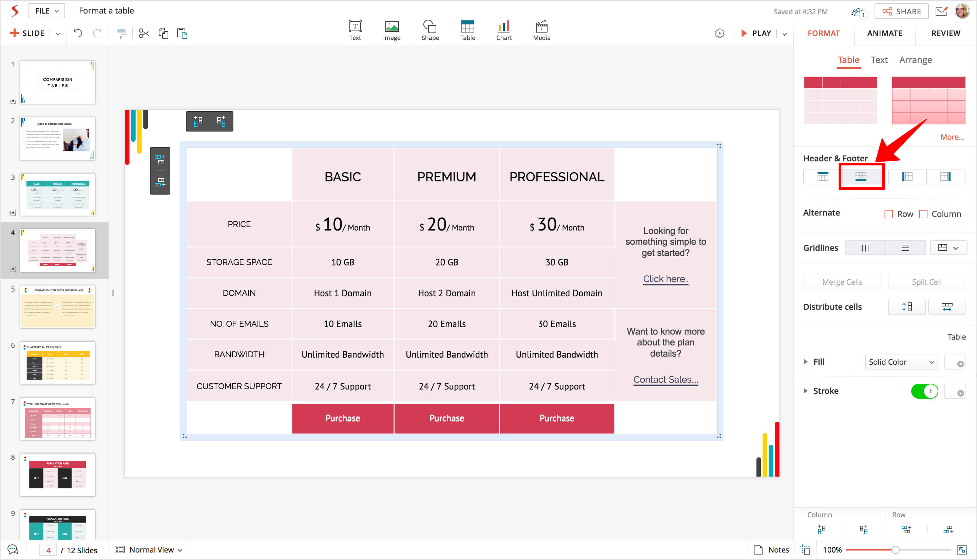977x560 pixels.
Task: Toggle header row table icon
Action: (823, 177)
